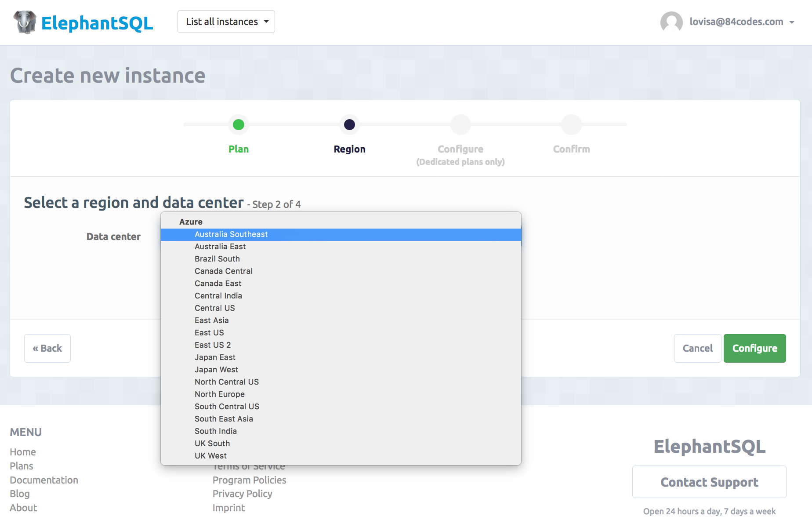
Task: Click the ElephantSQL elephant logo icon
Action: [x=25, y=22]
